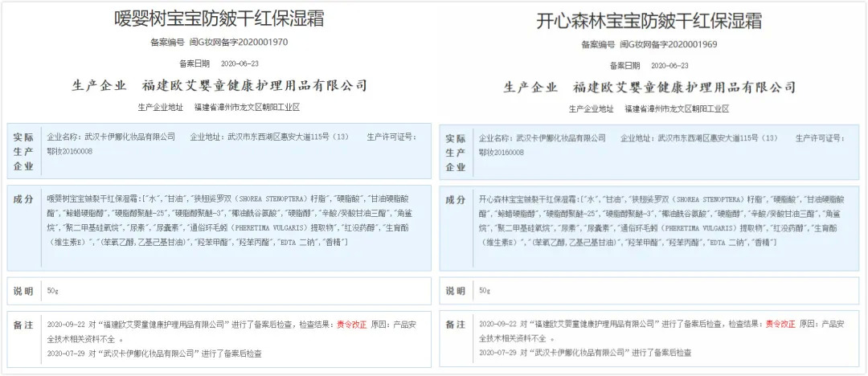The width and height of the screenshot is (868, 376).
Task: Click red 责令改正 result in 暧婴树 panel
Action: pos(351,325)
